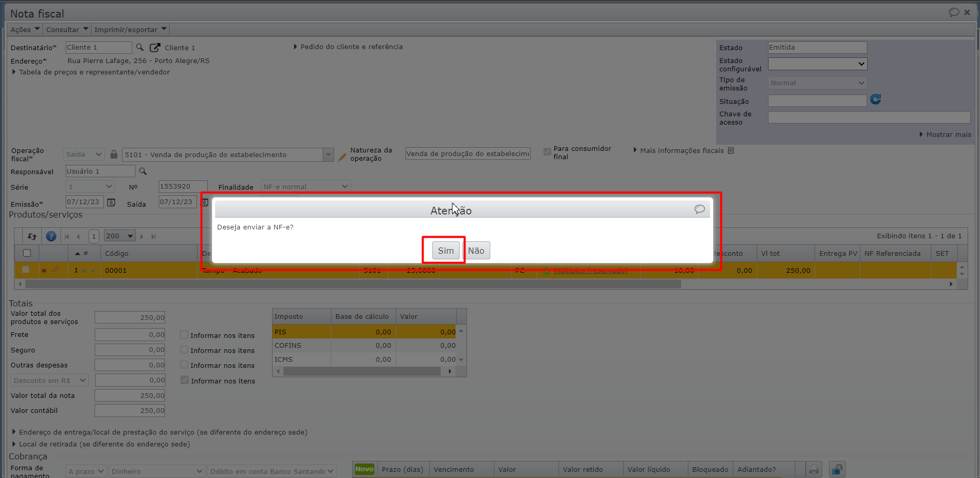Open the Tipo de emissão dropdown
980x478 pixels.
818,83
